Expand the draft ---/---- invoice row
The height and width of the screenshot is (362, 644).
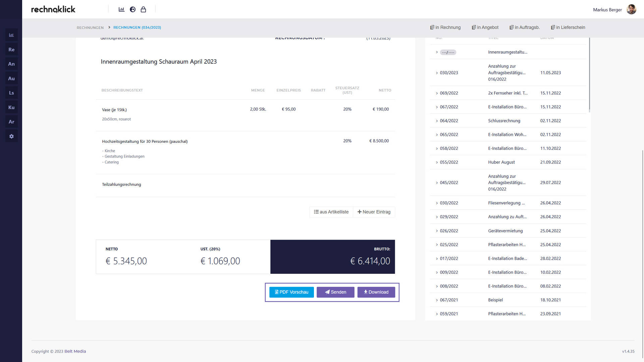click(x=437, y=52)
